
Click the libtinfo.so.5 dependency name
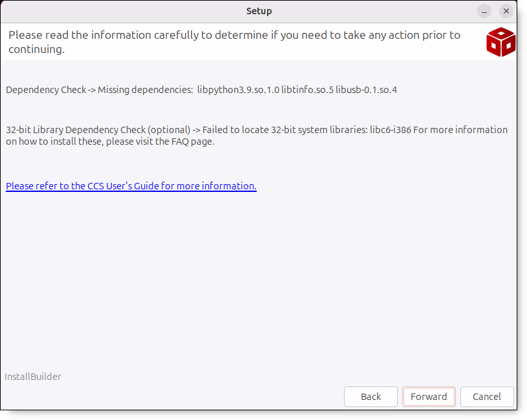(307, 90)
